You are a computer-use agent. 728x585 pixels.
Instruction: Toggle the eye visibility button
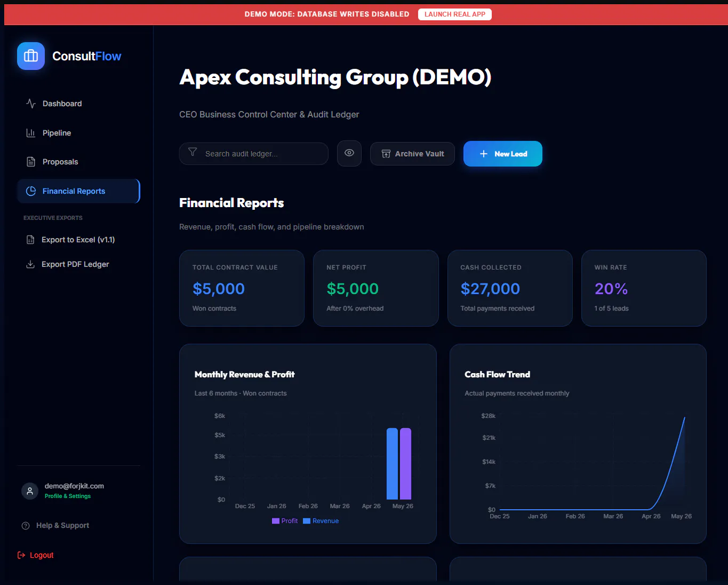[x=349, y=153]
